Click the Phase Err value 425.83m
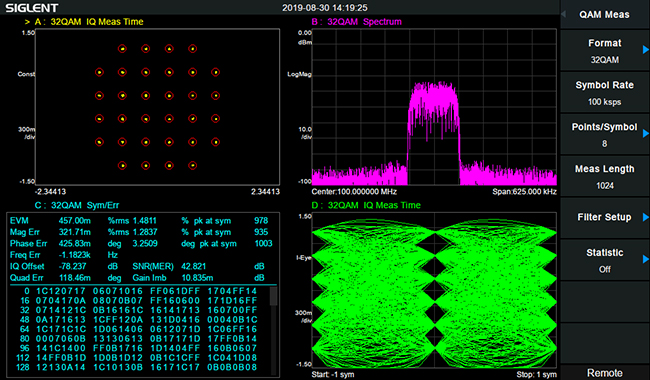The image size is (650, 380). coord(74,243)
